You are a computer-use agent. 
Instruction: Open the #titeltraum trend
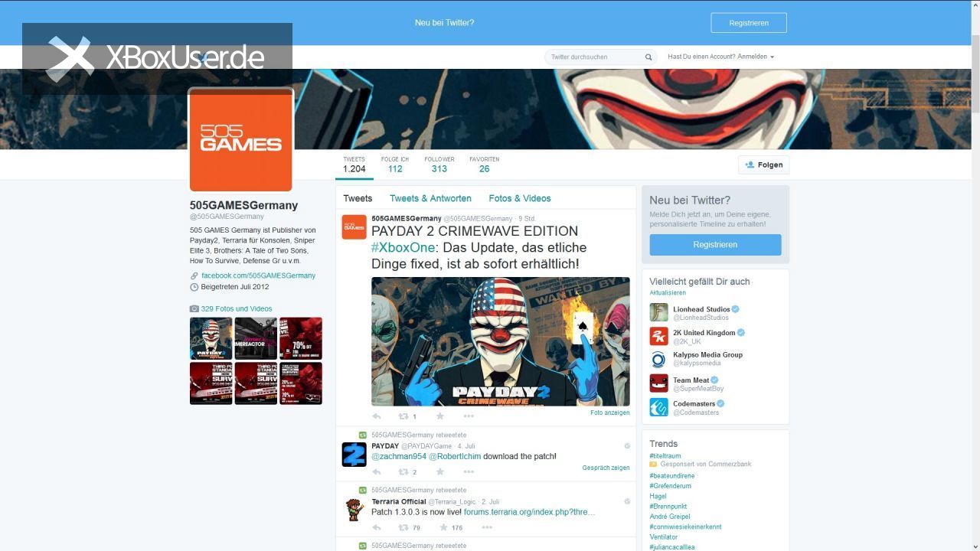click(665, 455)
